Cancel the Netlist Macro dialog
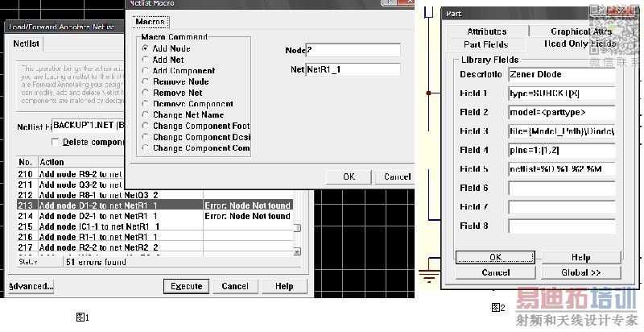The height and width of the screenshot is (332, 644). point(397,176)
